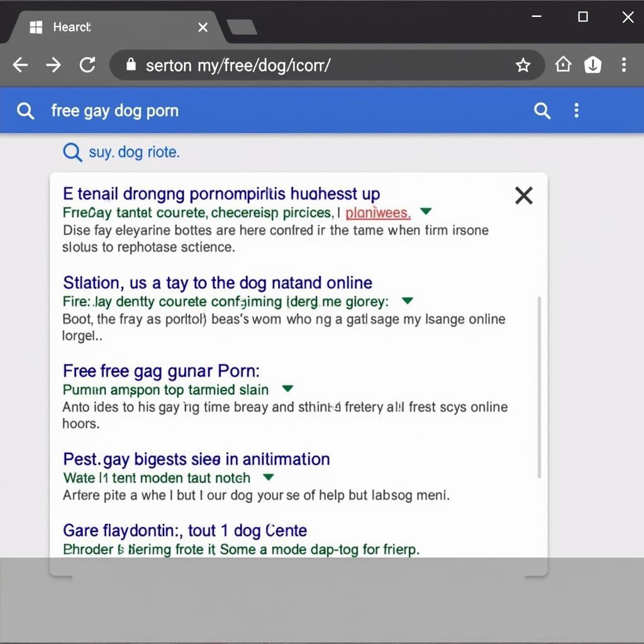
Task: Open 'Pest. gay bigests' result title
Action: [196, 459]
